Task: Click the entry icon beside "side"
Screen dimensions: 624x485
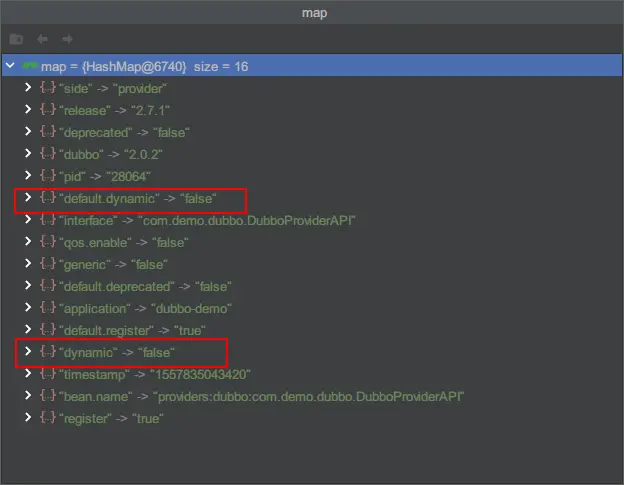Action: 48,88
